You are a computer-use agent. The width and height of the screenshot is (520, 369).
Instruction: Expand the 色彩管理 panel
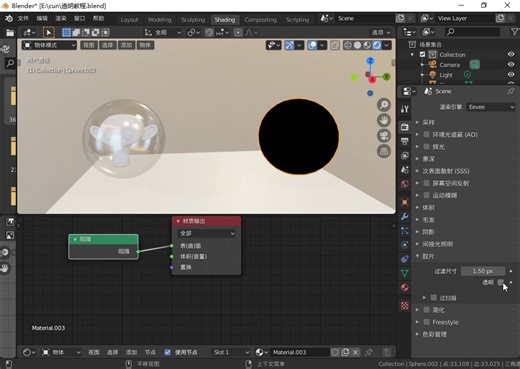pos(434,334)
